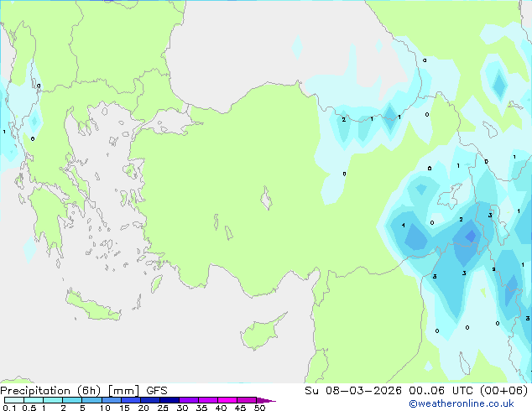The height and width of the screenshot is (411, 532).
Task: Click the 1–2 mm legend color swatch
Action: point(53,400)
